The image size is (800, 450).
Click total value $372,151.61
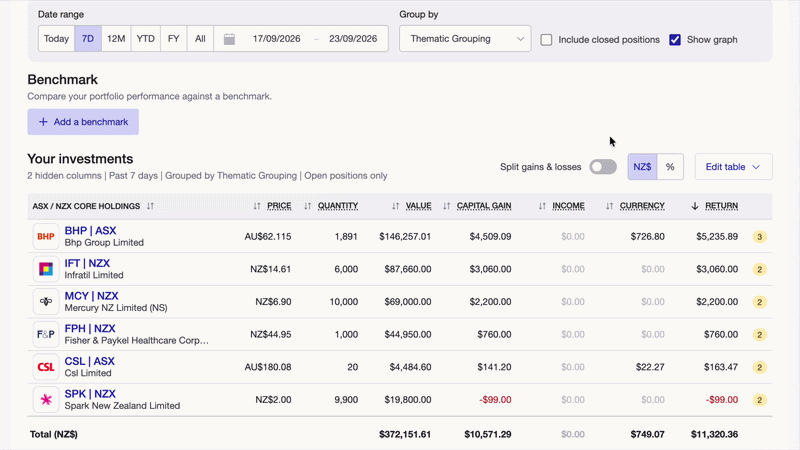coord(405,435)
